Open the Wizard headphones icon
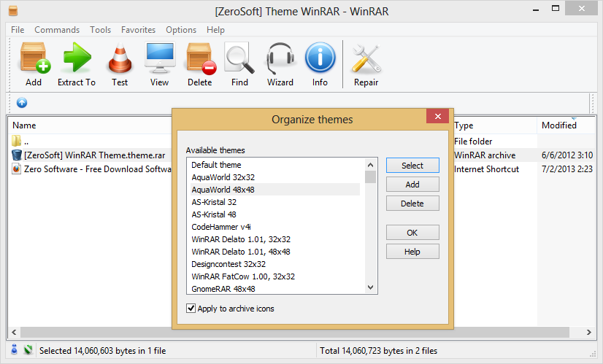This screenshot has height=364, width=603. pos(280,58)
